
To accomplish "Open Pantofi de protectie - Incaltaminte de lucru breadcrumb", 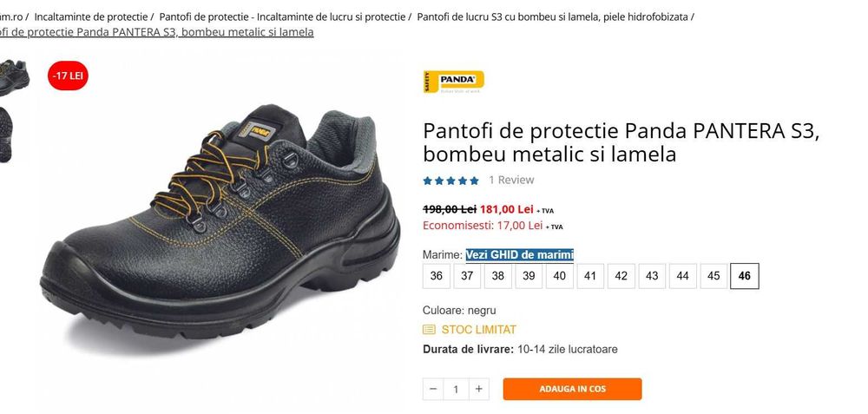I will pos(282,16).
